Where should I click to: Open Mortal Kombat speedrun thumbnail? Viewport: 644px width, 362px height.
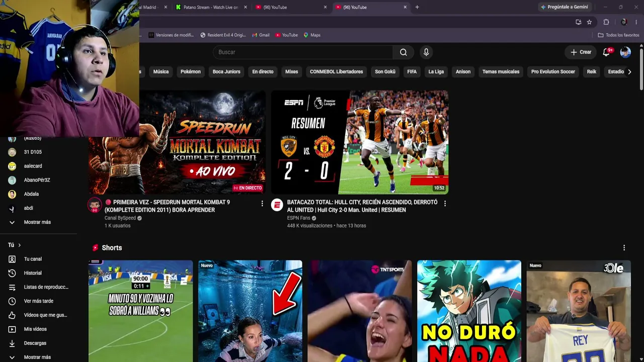[177, 142]
